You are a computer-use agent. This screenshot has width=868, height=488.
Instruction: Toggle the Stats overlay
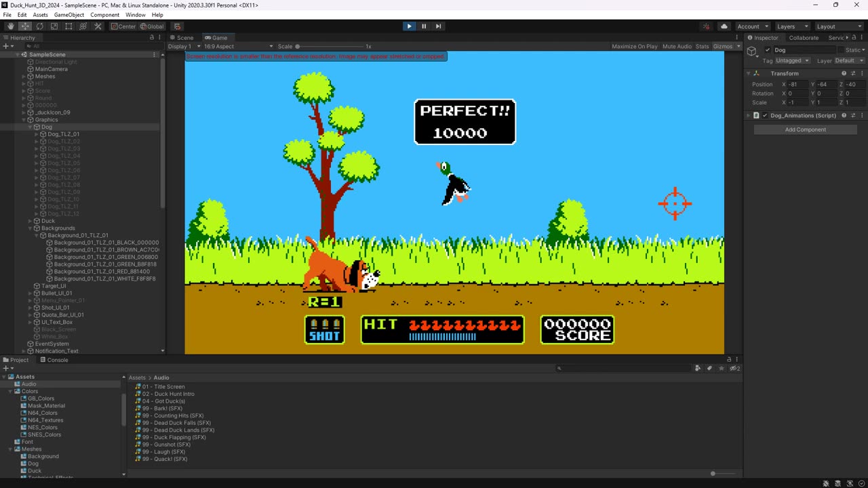tap(703, 47)
